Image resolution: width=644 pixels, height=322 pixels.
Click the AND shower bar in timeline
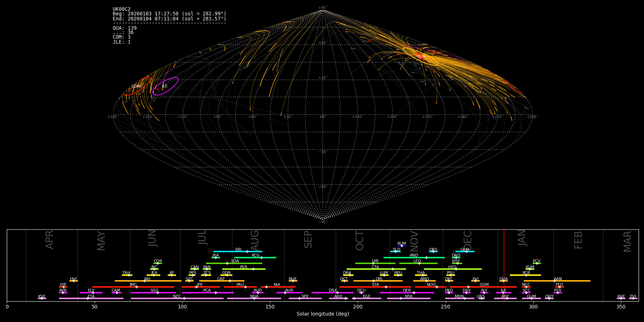414,258
